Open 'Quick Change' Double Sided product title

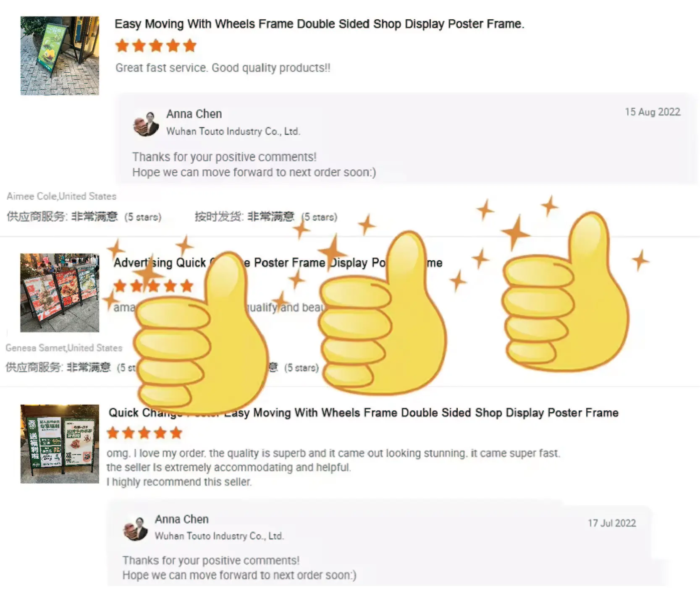pyautogui.click(x=363, y=413)
